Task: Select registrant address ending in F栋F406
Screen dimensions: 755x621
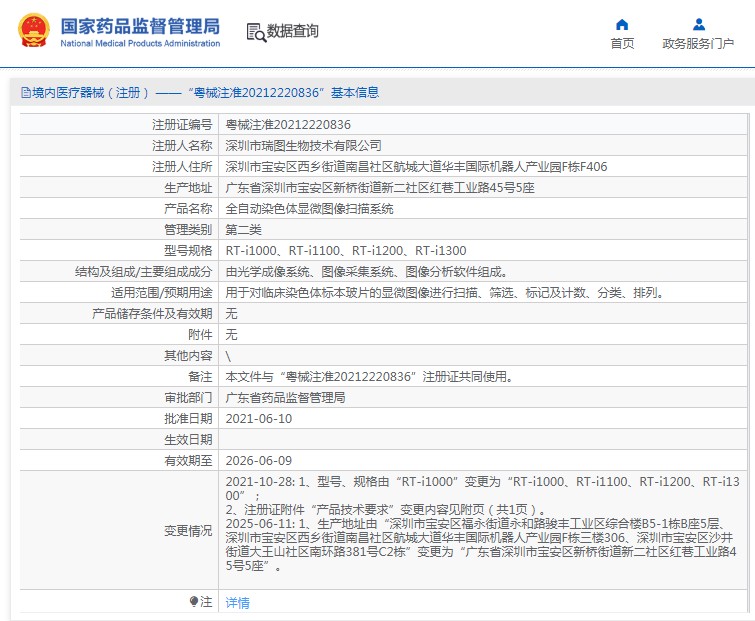Action: tap(417, 167)
